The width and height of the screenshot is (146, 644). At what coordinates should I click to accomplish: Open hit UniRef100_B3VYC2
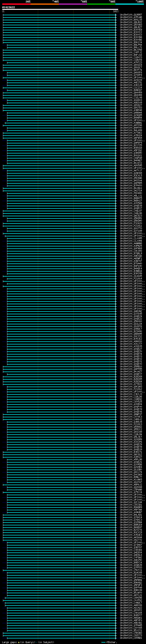pos(131,32)
